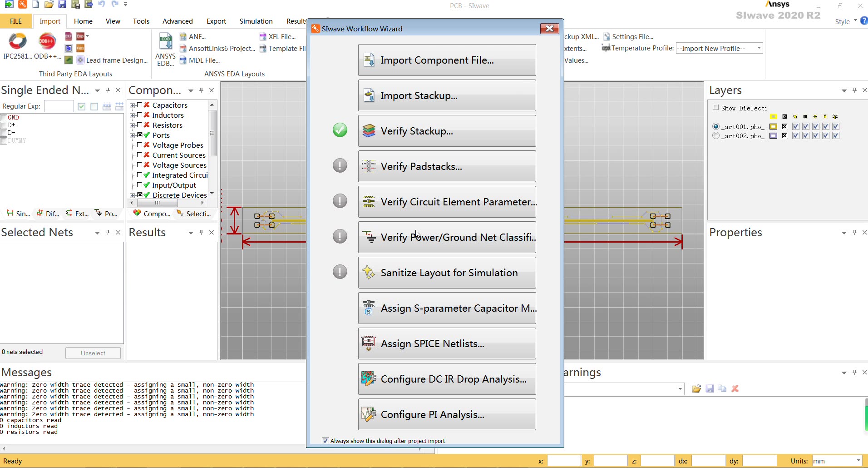Pin the Layers panel with pushpin icon
This screenshot has height=468, width=868.
(854, 90)
